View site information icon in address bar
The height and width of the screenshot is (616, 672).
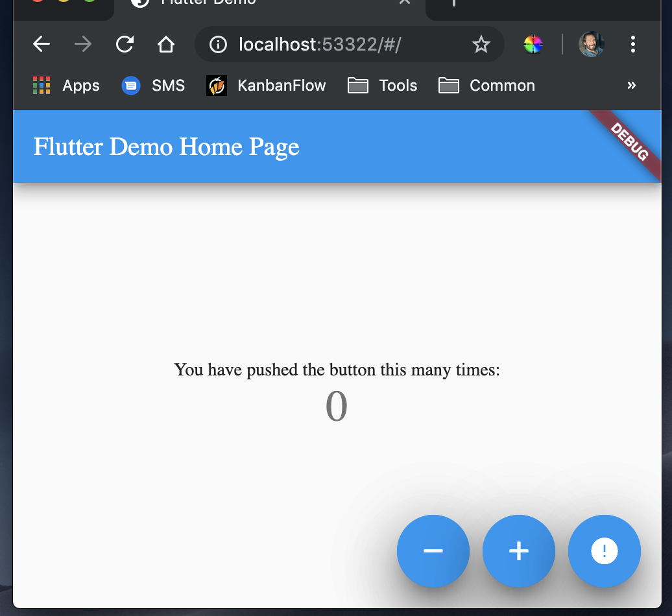pos(218,44)
